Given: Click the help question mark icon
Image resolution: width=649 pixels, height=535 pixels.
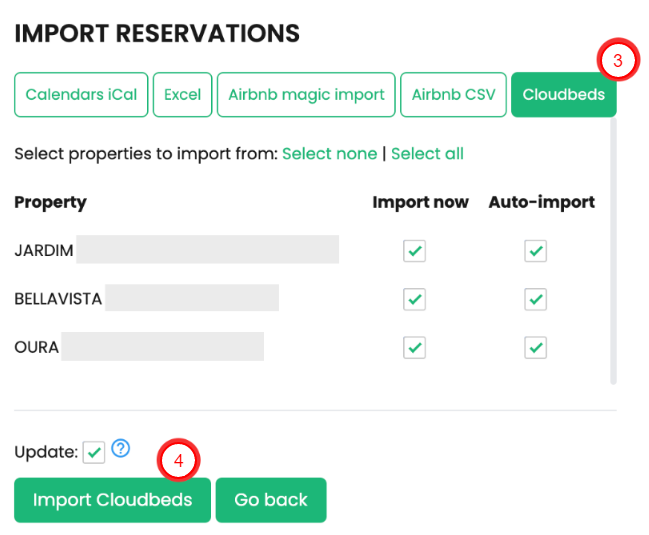Looking at the screenshot, I should (121, 449).
